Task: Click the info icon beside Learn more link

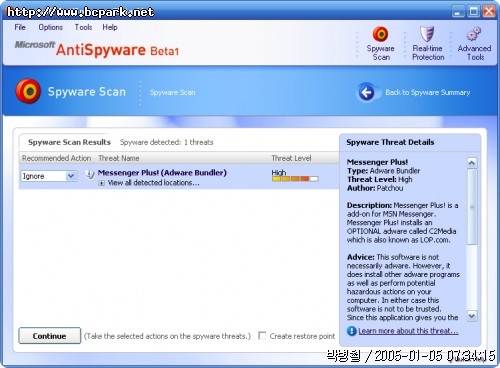Action: coord(352,331)
